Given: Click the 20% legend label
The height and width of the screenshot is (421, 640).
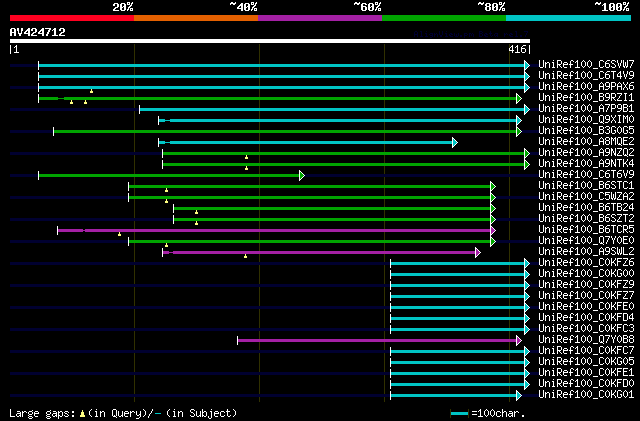Looking at the screenshot, I should click(123, 7).
